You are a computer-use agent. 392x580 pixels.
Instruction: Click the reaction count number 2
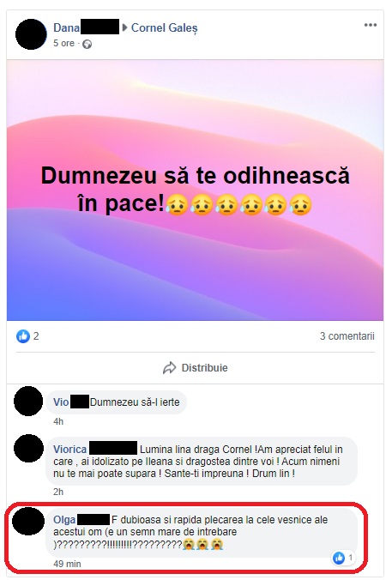point(36,336)
